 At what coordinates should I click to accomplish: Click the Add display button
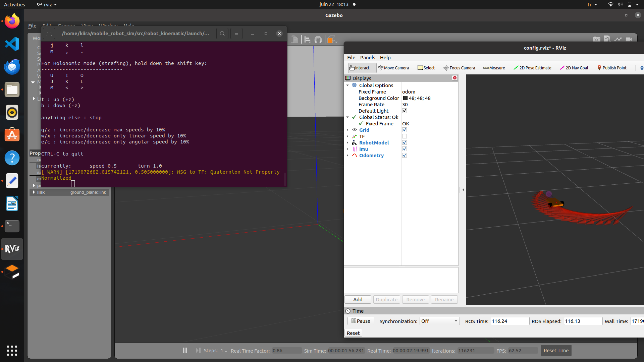click(358, 300)
